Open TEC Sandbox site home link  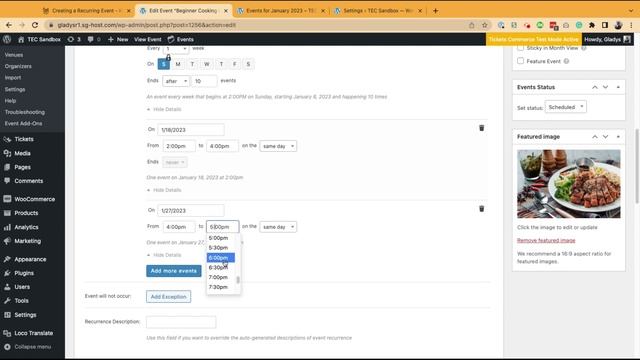click(39, 39)
